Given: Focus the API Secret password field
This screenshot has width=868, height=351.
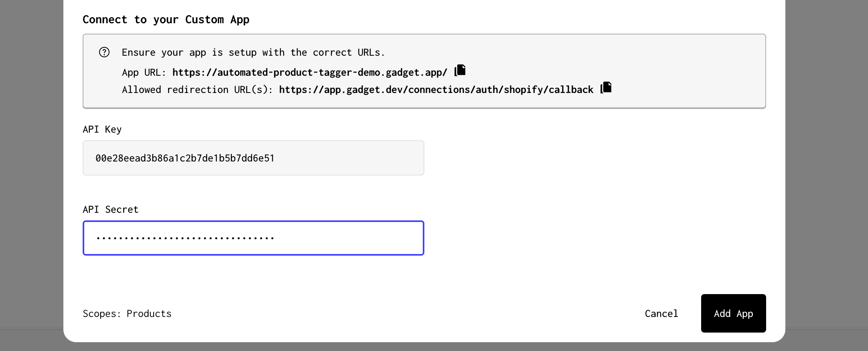Looking at the screenshot, I should [253, 238].
